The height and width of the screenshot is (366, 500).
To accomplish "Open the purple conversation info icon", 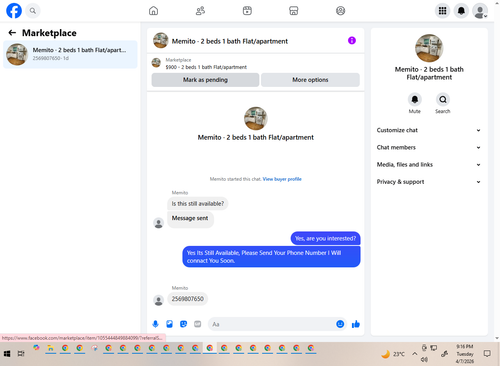I will (352, 41).
